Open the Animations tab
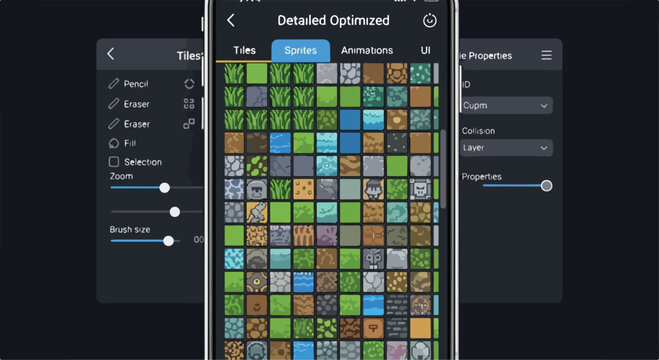659x360 pixels. pyautogui.click(x=367, y=50)
